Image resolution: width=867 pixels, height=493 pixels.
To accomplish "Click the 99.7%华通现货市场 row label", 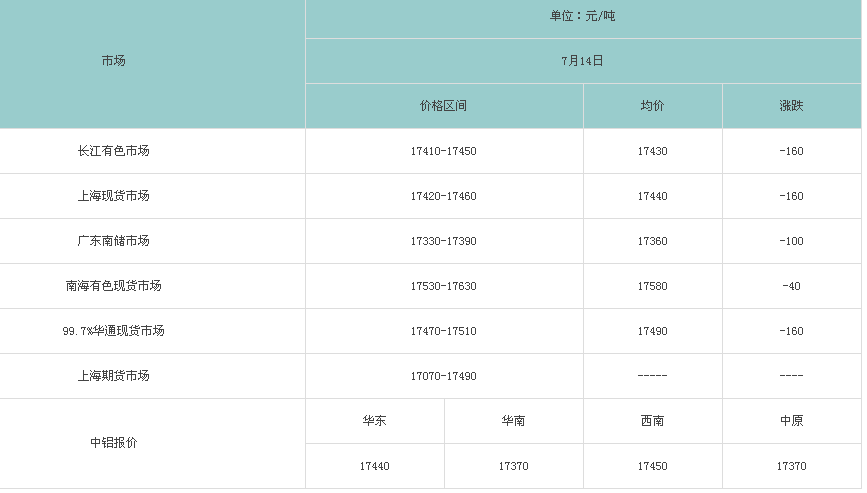I will click(x=113, y=331).
